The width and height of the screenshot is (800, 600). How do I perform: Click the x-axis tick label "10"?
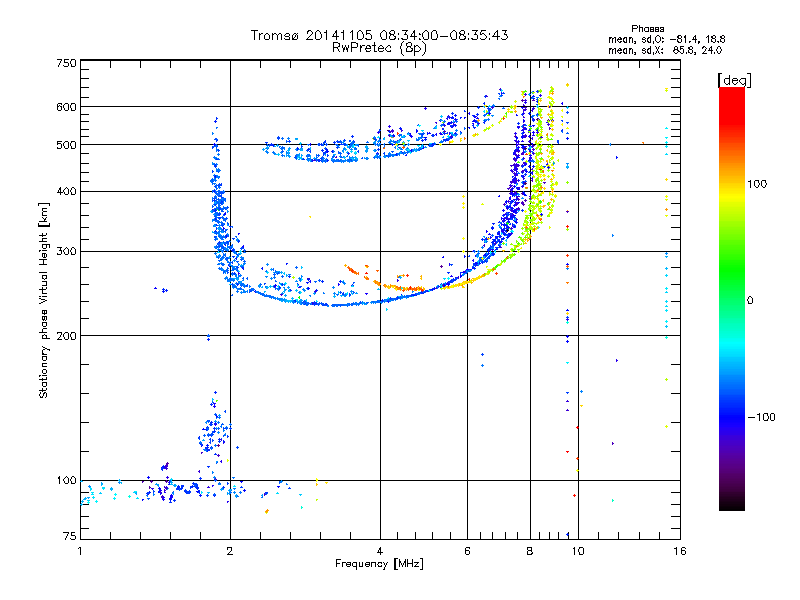(578, 551)
